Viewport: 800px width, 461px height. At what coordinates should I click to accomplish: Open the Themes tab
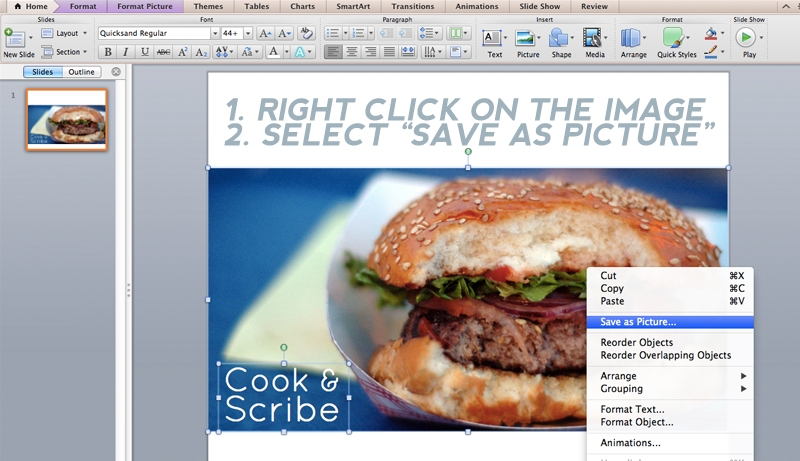tap(208, 6)
